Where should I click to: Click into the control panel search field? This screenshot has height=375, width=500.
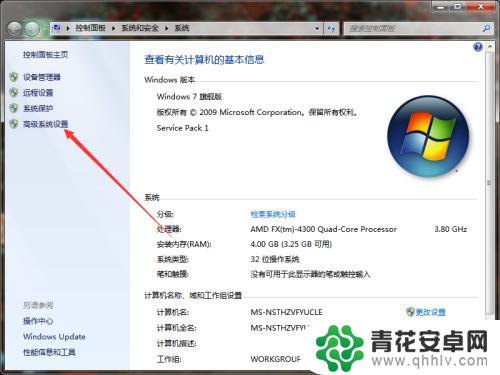point(413,29)
